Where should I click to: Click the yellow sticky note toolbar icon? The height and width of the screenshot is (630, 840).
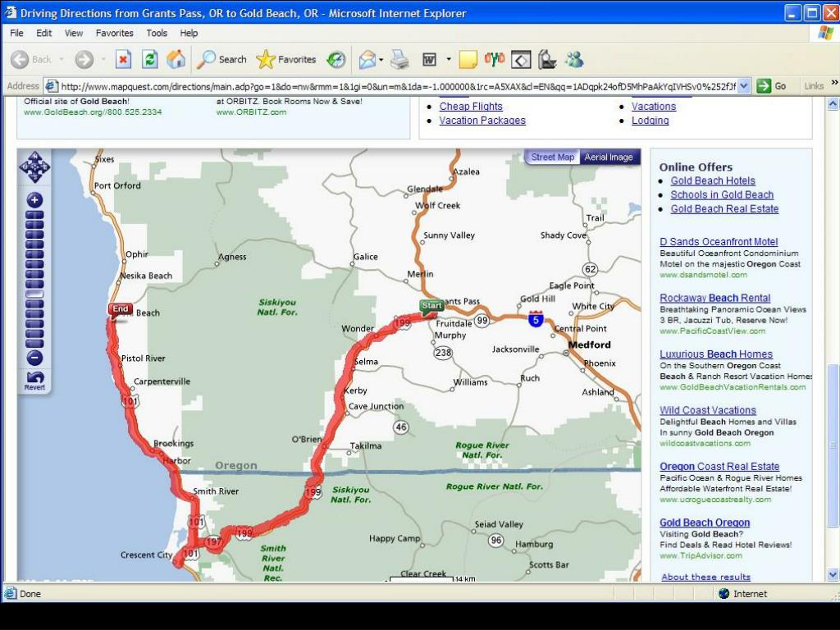click(468, 59)
